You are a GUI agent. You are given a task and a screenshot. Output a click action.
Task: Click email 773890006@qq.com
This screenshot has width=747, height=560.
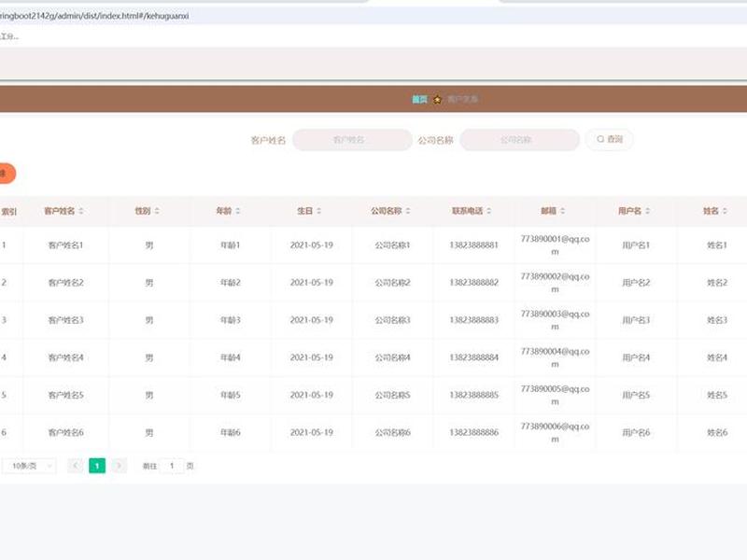[555, 433]
